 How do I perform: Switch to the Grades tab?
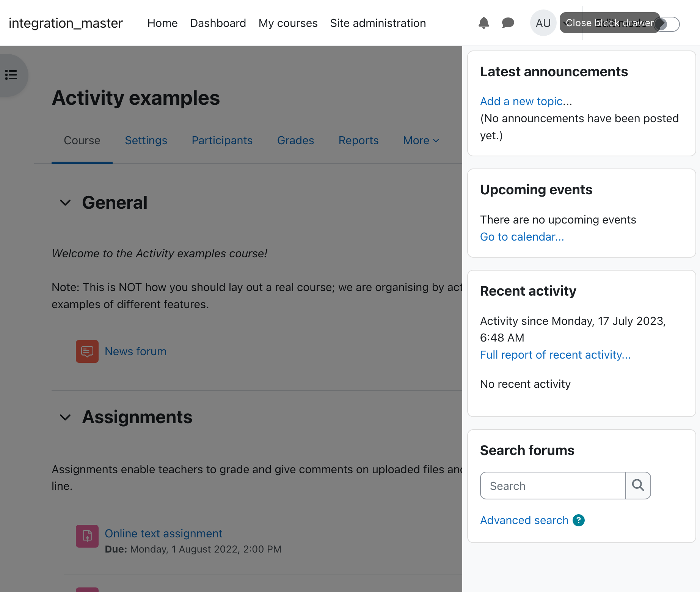(295, 141)
